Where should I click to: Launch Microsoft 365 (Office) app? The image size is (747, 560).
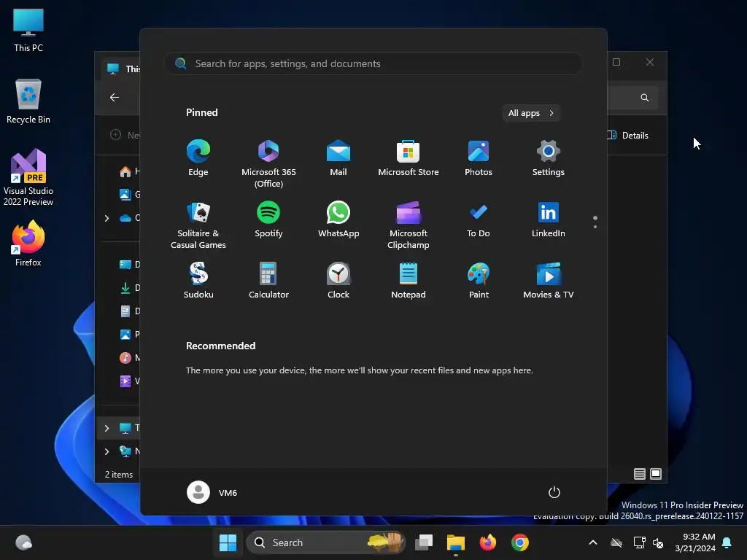tap(268, 164)
